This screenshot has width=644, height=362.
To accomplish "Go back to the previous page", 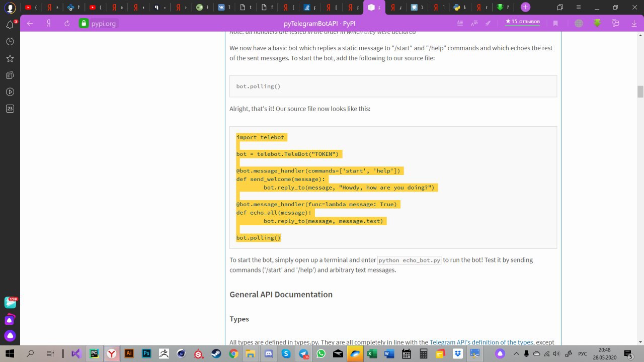I will point(30,23).
